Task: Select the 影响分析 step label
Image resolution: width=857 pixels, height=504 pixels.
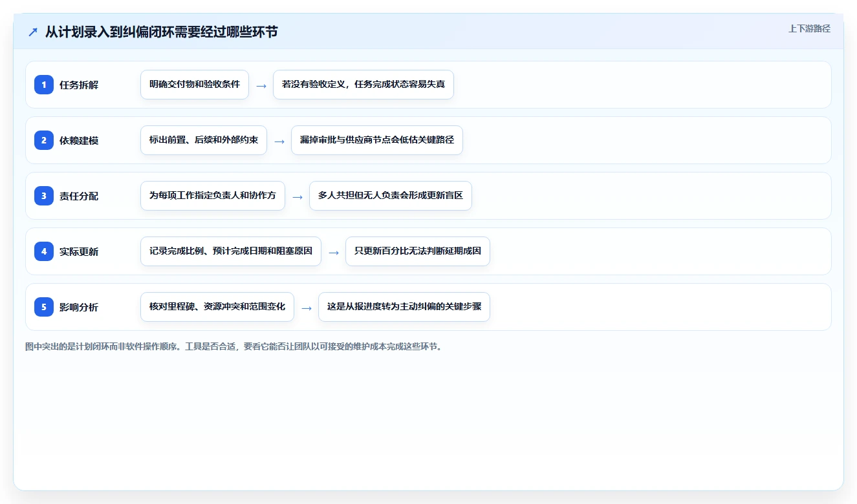Action: [79, 307]
